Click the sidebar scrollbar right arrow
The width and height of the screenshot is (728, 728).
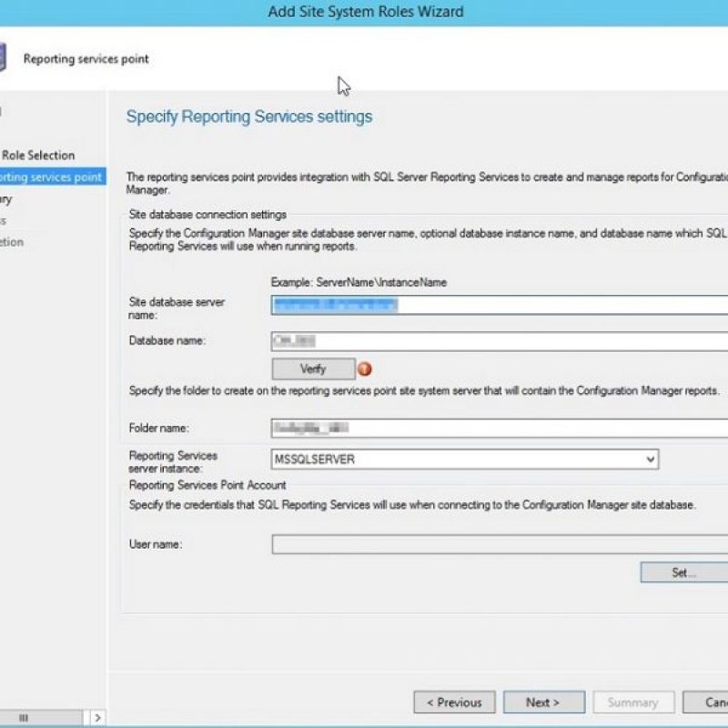pos(98,718)
